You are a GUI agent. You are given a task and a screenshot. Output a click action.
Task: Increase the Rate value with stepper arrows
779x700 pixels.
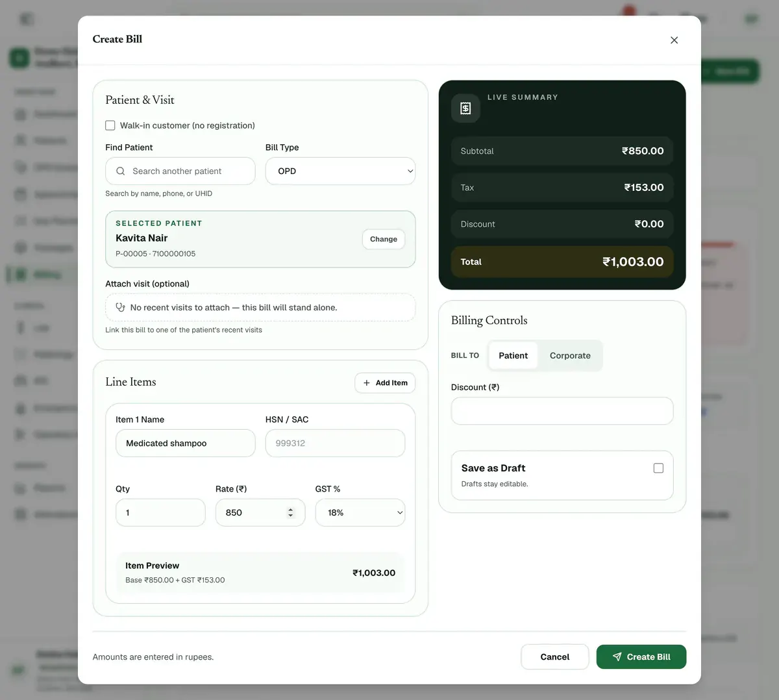click(x=290, y=510)
